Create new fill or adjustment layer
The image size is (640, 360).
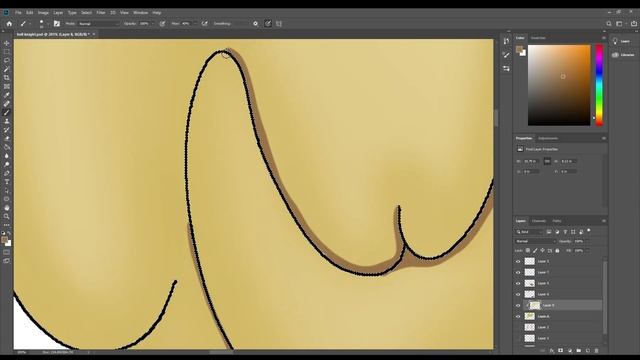click(x=570, y=351)
